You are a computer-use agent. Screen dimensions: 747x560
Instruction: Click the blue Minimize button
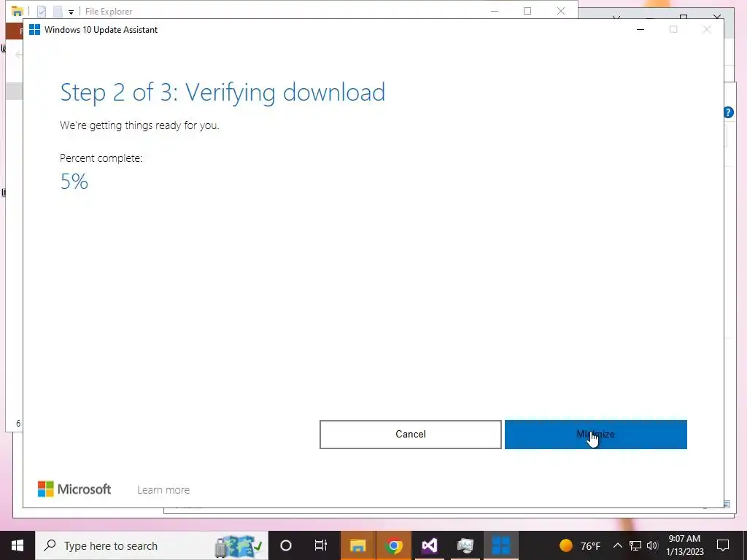click(x=595, y=435)
